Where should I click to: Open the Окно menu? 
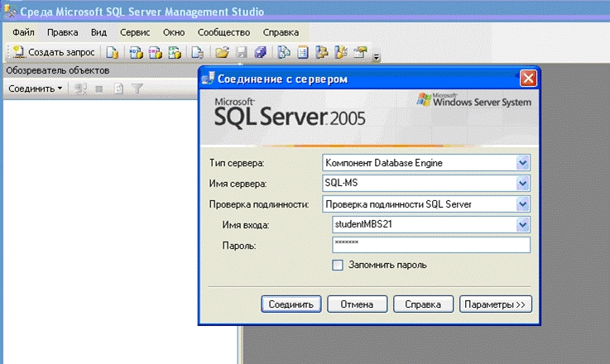click(174, 32)
